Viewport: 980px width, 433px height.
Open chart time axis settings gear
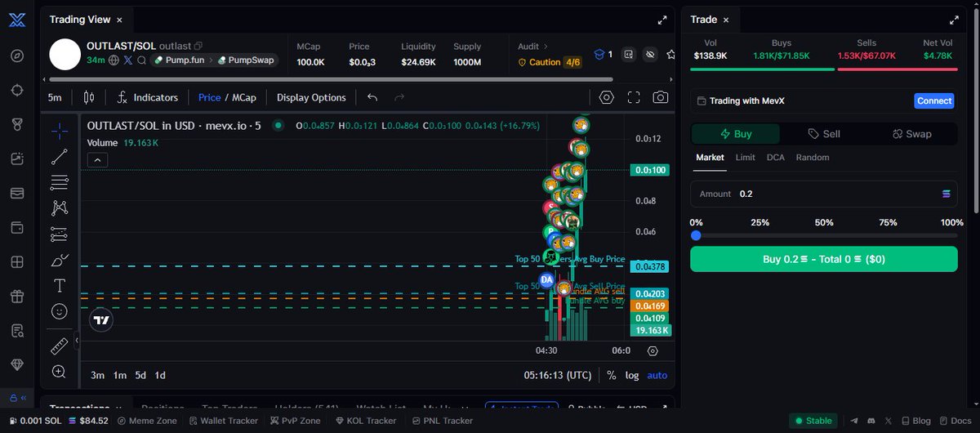pyautogui.click(x=652, y=350)
